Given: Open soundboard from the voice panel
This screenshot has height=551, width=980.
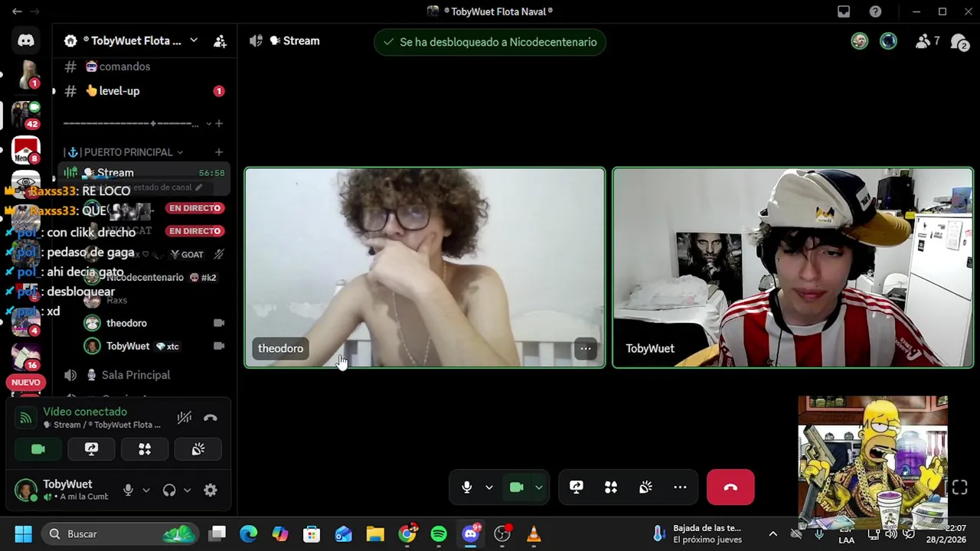Looking at the screenshot, I should [198, 449].
